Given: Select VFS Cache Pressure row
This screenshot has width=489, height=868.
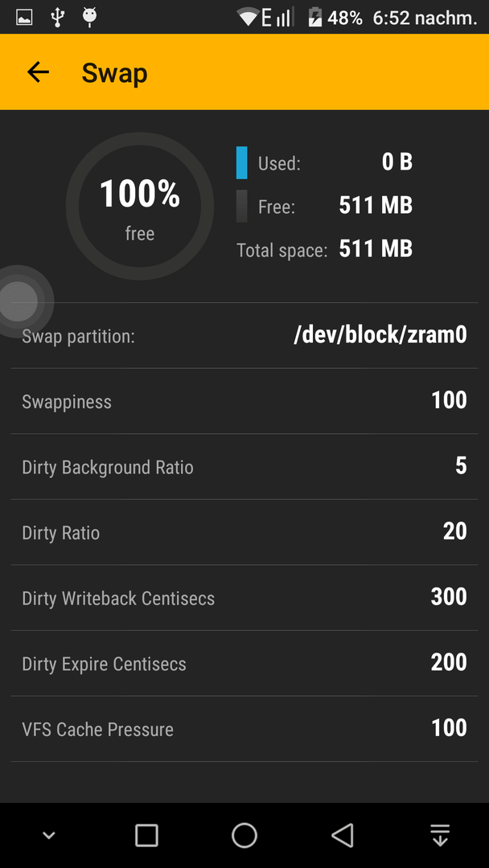Looking at the screenshot, I should 244,729.
